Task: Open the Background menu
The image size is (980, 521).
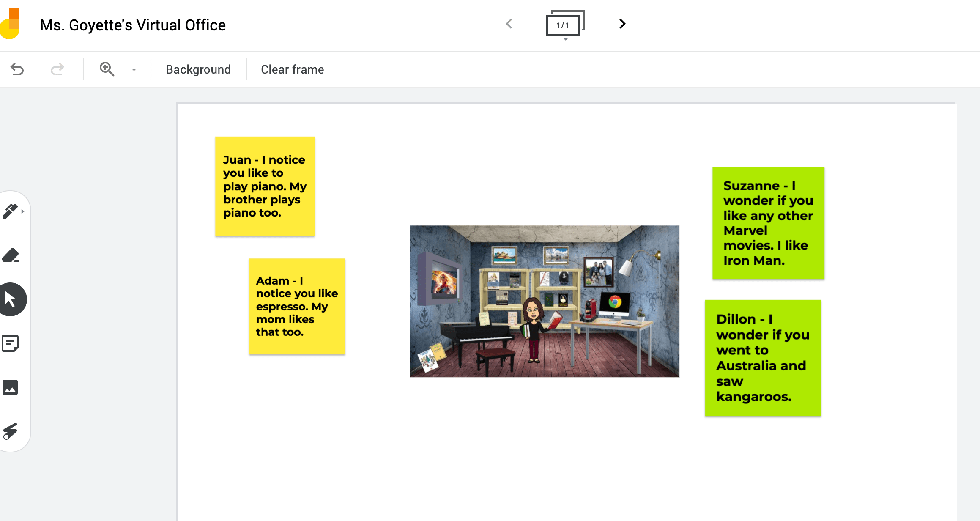Action: (198, 69)
